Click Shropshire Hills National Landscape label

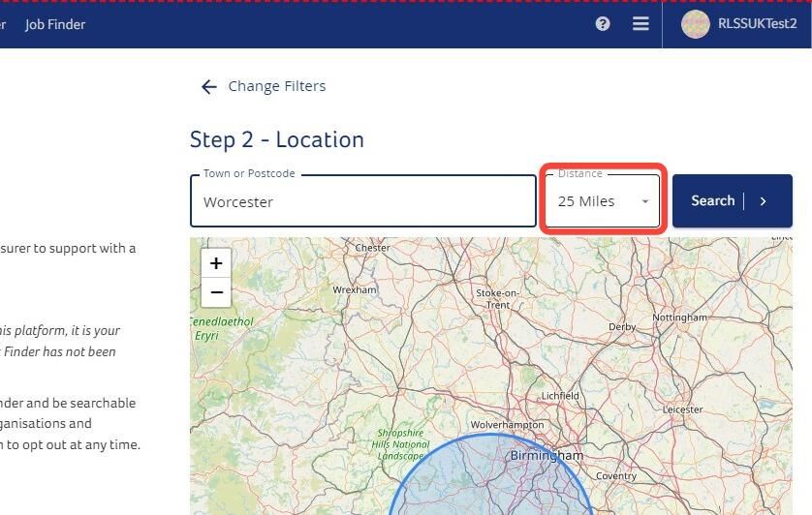click(x=401, y=444)
